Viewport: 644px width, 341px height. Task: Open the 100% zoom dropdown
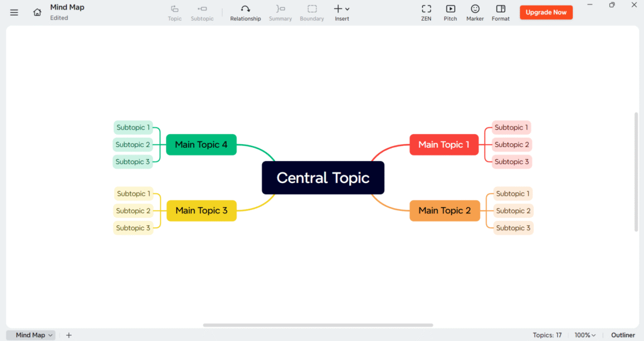(x=585, y=335)
